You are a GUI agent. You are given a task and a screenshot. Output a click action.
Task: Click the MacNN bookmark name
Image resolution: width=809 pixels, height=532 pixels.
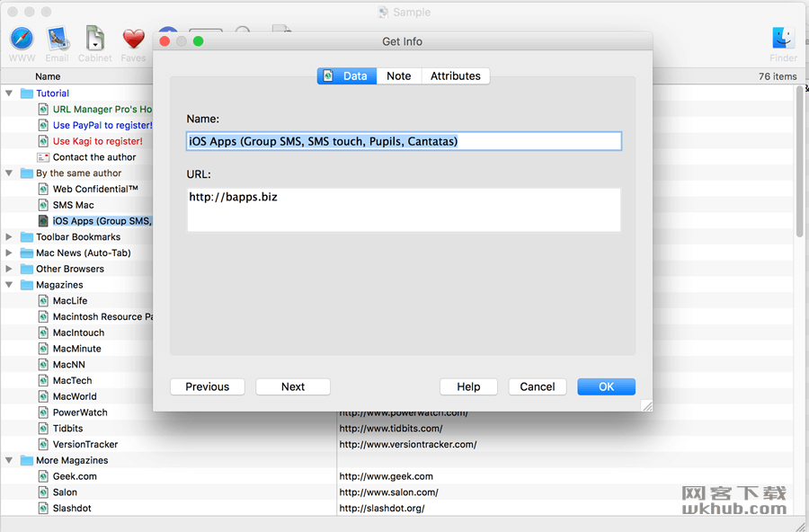pyautogui.click(x=68, y=366)
